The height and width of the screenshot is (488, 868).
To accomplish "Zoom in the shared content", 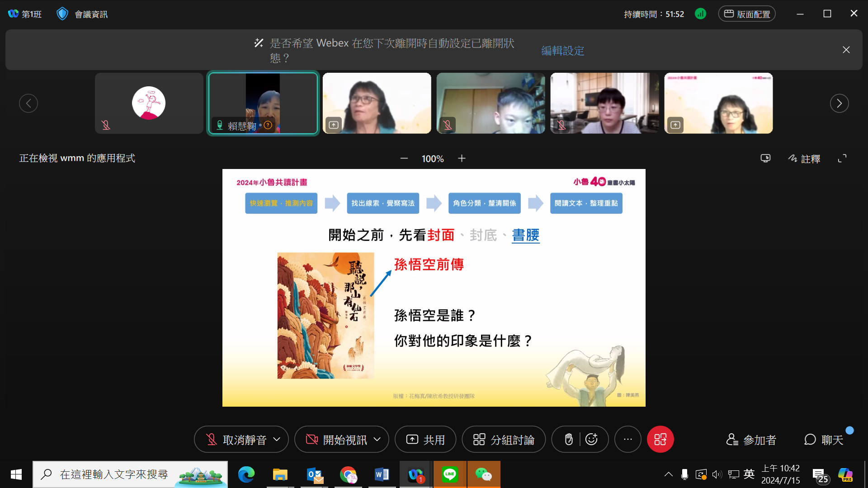I will click(x=462, y=159).
